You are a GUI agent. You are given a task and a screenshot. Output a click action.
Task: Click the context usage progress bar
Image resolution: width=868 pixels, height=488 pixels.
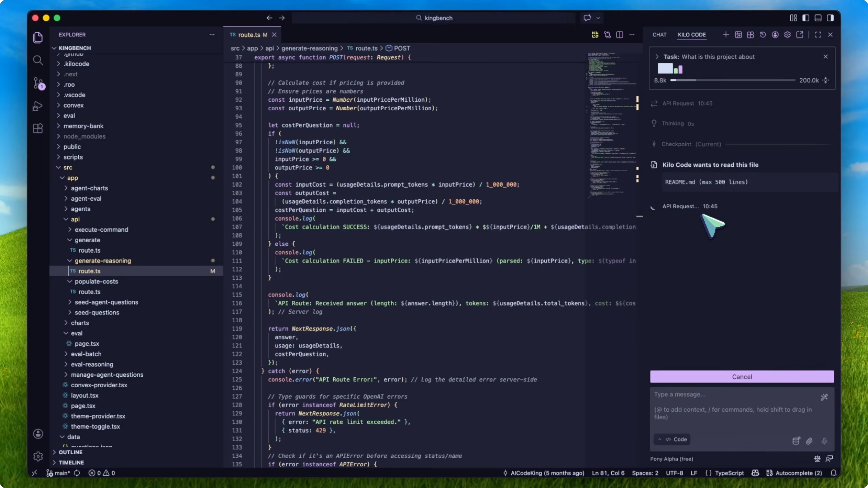tap(733, 80)
